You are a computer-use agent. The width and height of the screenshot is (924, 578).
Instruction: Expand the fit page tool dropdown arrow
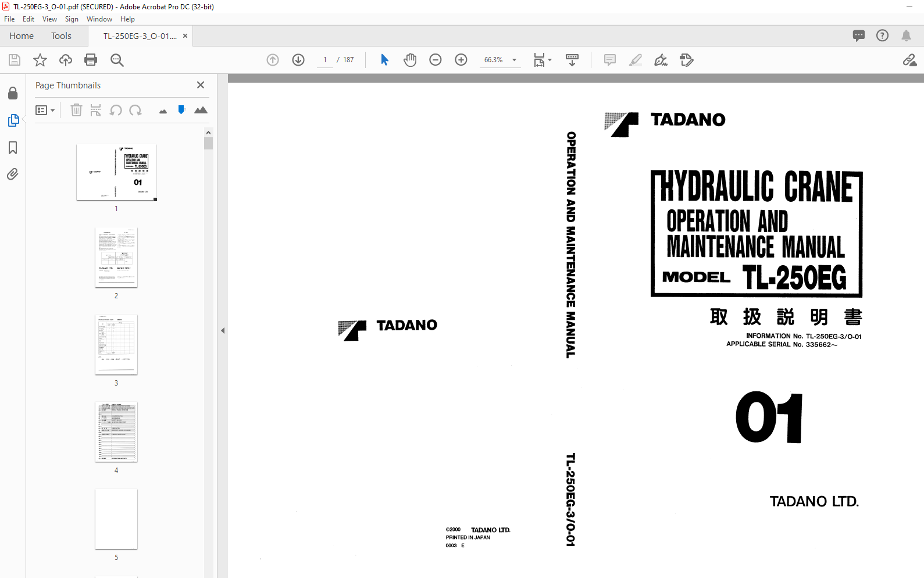point(550,60)
